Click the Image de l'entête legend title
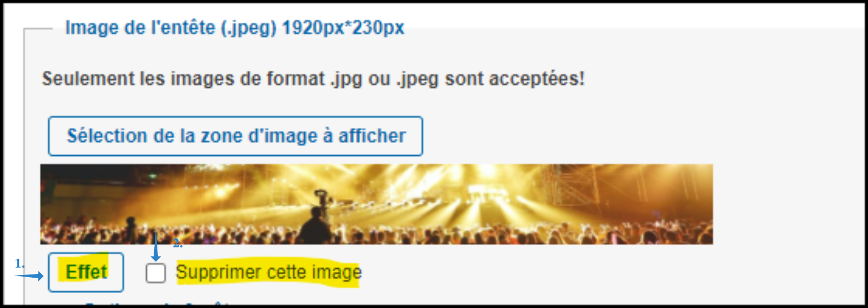The image size is (868, 308). coord(235,27)
